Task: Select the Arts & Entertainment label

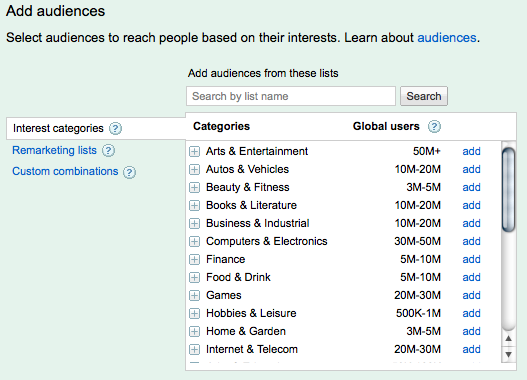Action: [257, 151]
